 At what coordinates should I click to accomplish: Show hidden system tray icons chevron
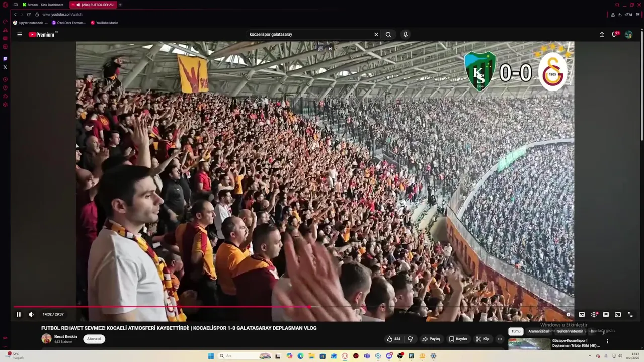coord(590,356)
